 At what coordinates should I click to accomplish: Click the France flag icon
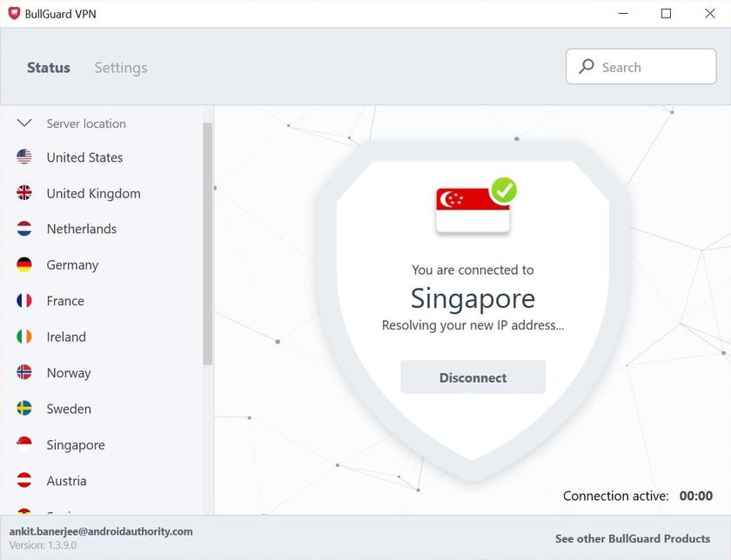click(24, 301)
